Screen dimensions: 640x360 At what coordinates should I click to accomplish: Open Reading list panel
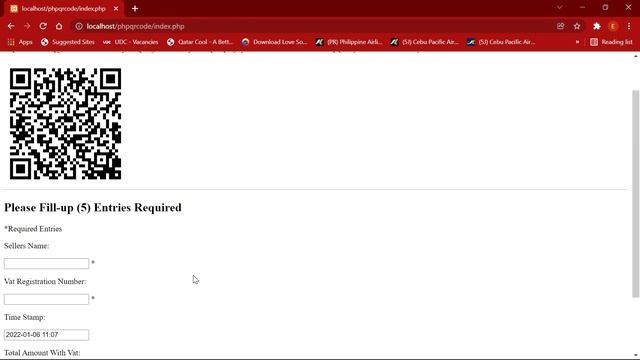[611, 42]
